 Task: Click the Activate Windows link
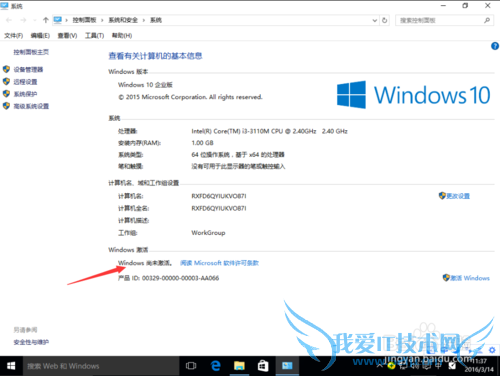coord(470,278)
